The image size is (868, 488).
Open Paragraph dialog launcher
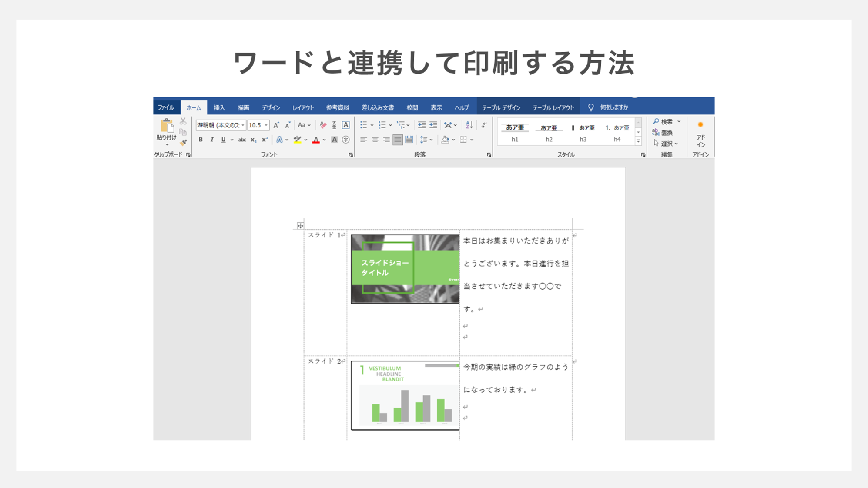489,155
